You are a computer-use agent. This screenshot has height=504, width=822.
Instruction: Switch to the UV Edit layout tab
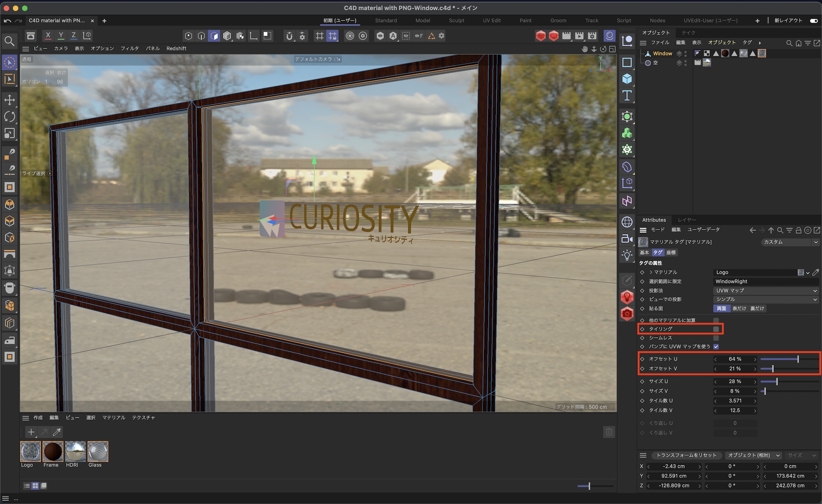pos(492,21)
